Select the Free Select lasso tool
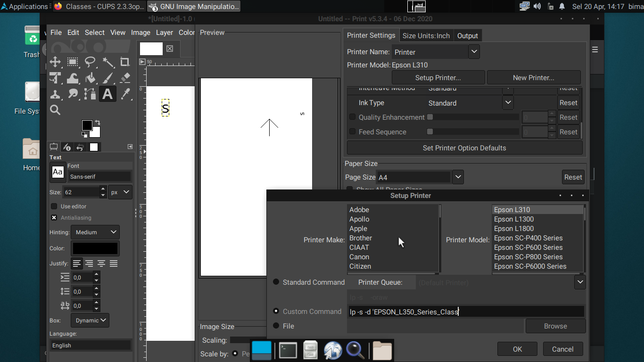Viewport: 644px width, 362px height. (x=90, y=62)
